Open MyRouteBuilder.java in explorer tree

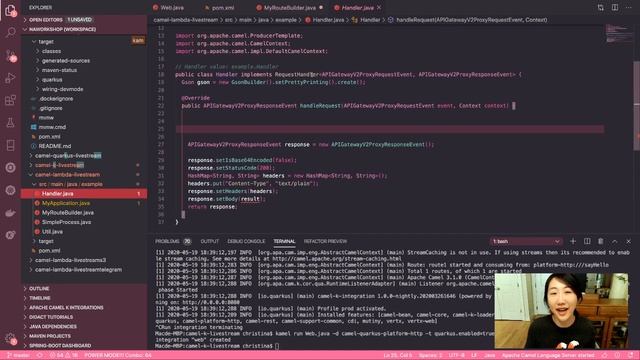[x=68, y=213]
